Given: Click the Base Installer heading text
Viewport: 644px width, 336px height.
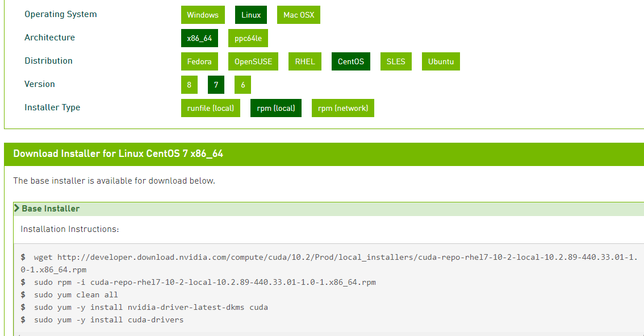Looking at the screenshot, I should pos(51,209).
